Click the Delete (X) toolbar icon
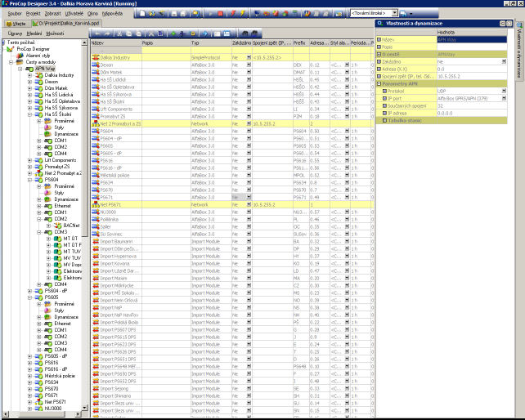 (151, 34)
